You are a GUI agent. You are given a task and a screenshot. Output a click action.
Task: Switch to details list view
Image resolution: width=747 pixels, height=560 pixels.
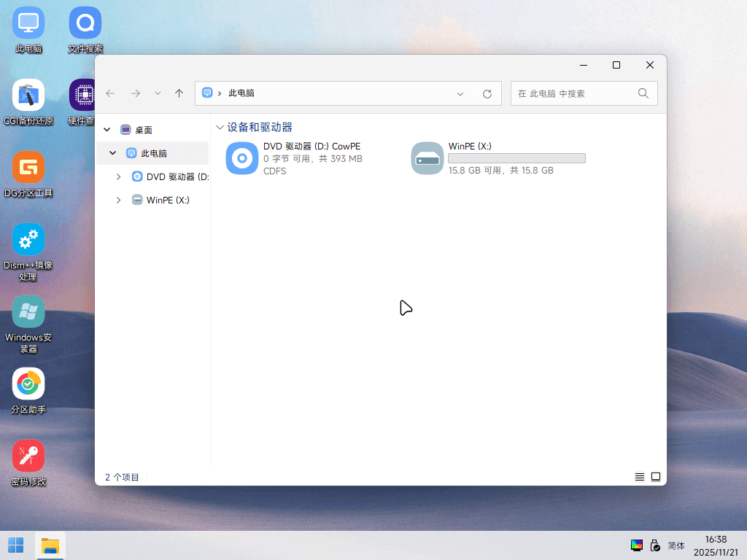639,477
